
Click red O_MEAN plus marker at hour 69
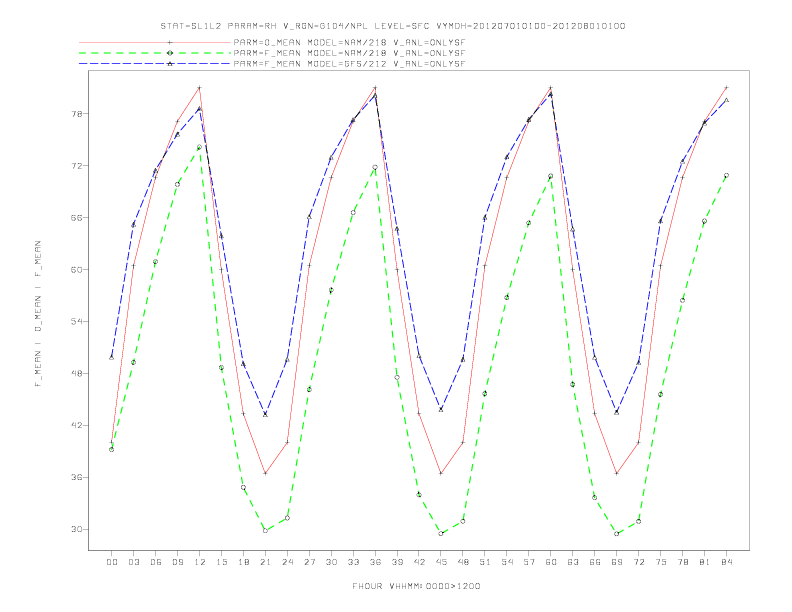pyautogui.click(x=617, y=473)
